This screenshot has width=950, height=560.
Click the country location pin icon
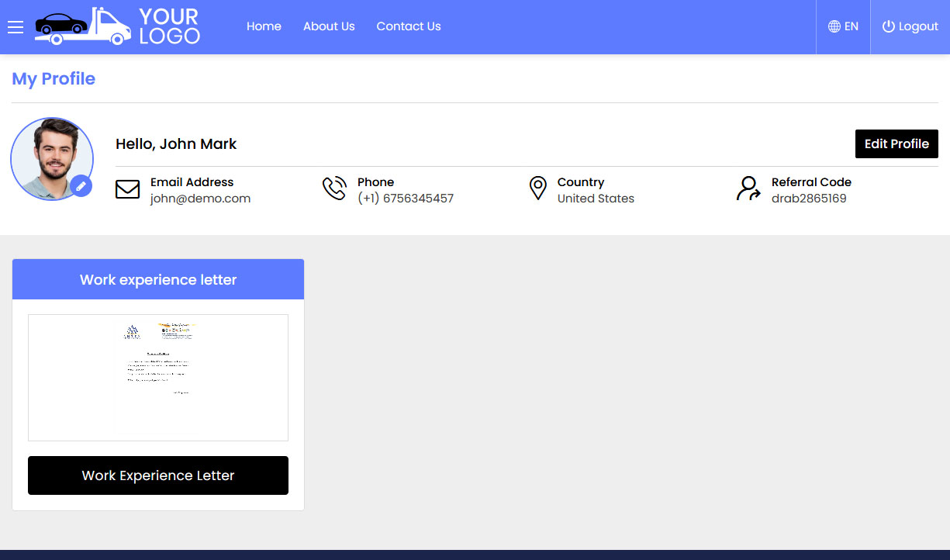(537, 188)
